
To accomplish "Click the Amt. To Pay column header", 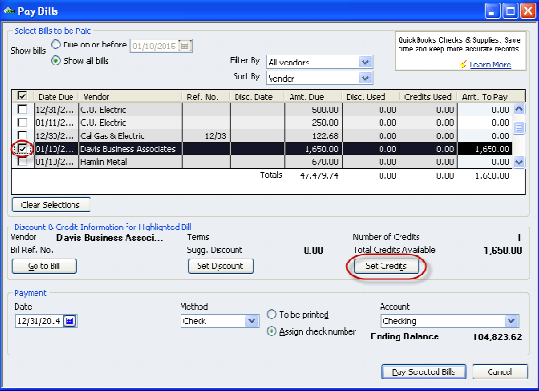I will (485, 97).
